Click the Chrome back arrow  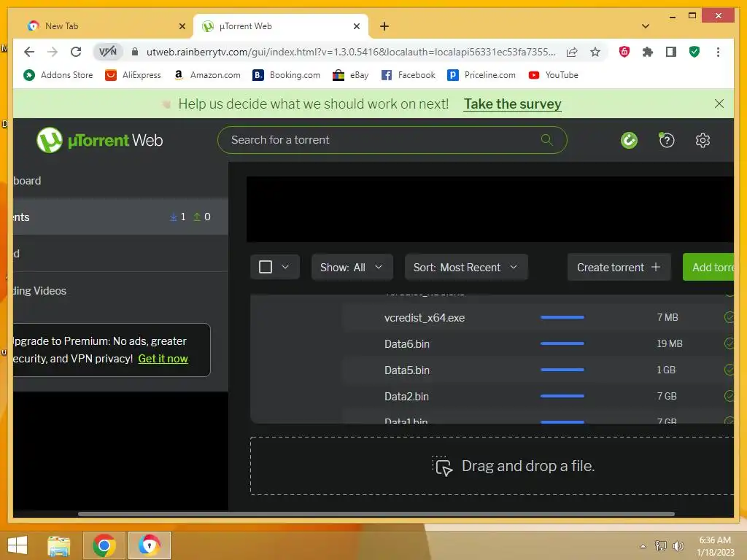click(x=29, y=52)
